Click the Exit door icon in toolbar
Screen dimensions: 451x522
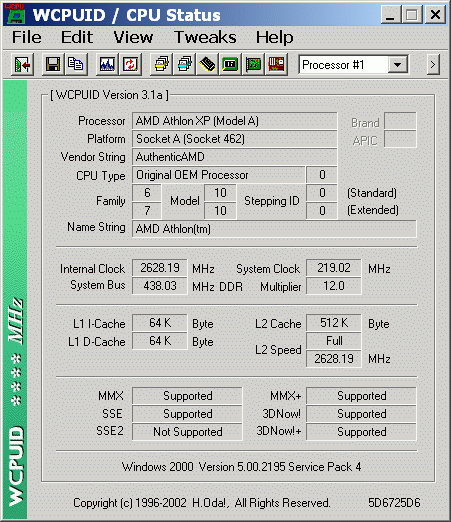point(22,64)
